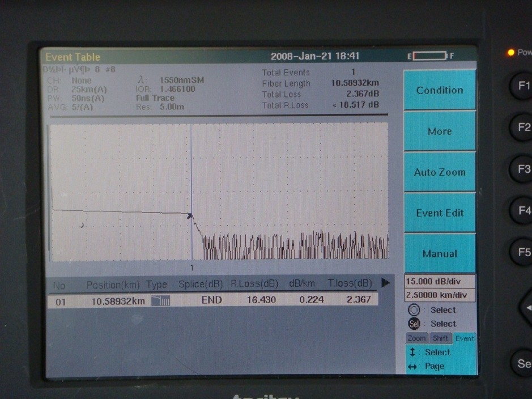Click the event table page arrow
Viewport: 532px width, 399px height.
386,283
